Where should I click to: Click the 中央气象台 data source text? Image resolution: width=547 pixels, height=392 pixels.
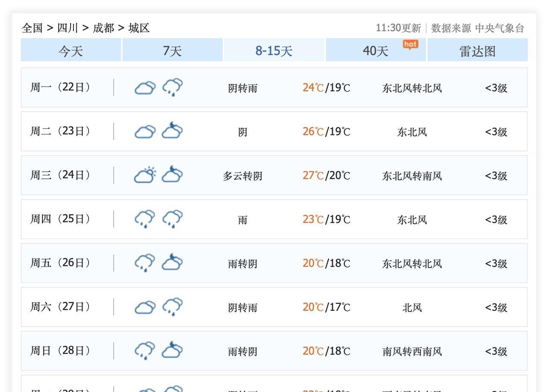tap(500, 28)
